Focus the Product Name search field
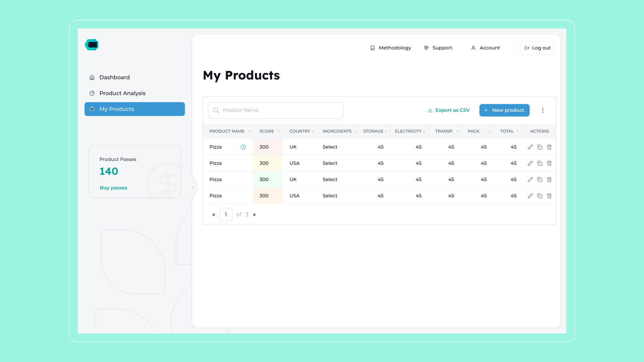The height and width of the screenshot is (362, 644). [276, 110]
